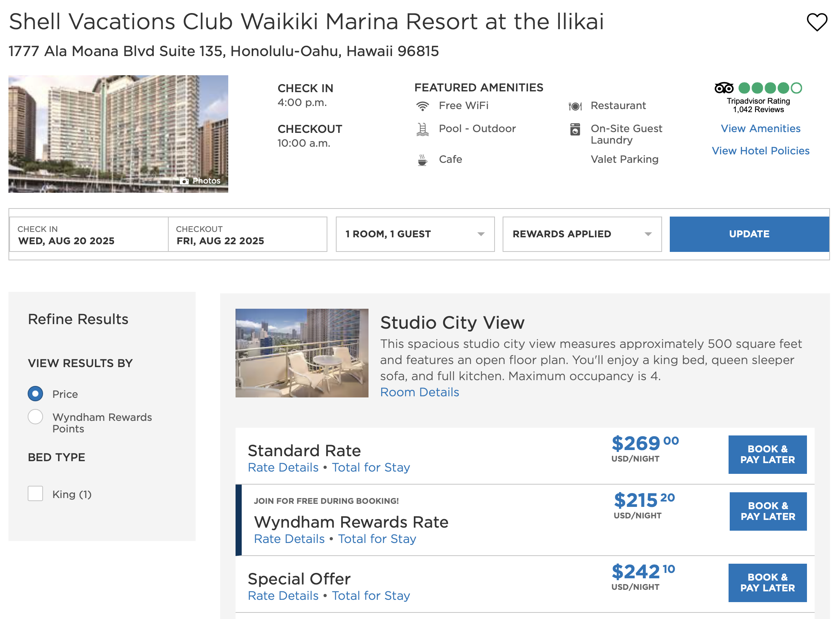
Task: Open hotel Photos camera icon
Action: (x=185, y=181)
